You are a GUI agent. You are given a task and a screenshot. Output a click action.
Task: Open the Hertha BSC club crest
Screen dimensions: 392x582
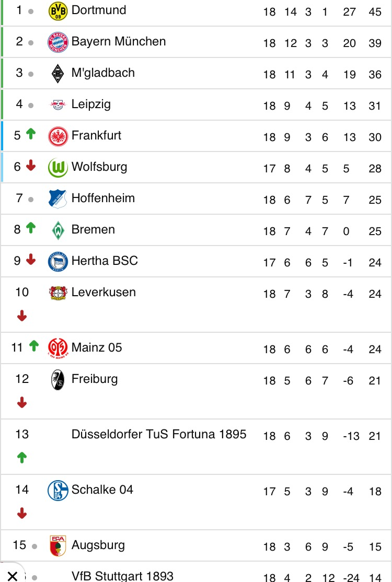click(x=58, y=262)
